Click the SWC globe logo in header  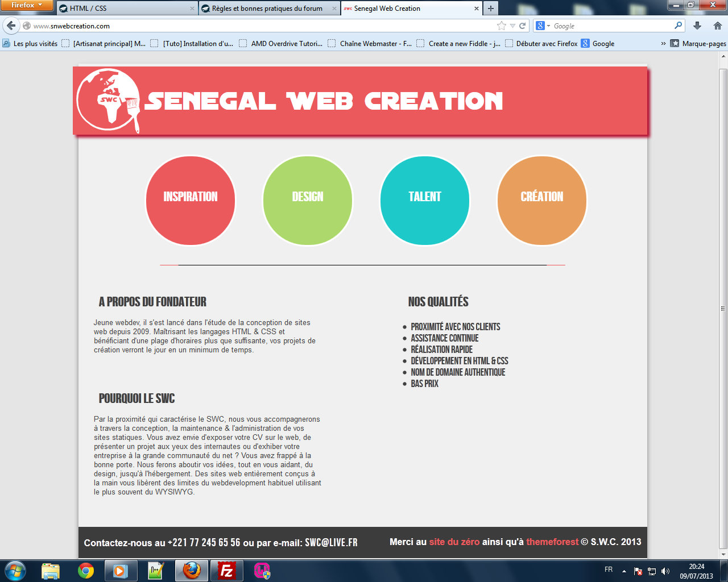pos(107,101)
